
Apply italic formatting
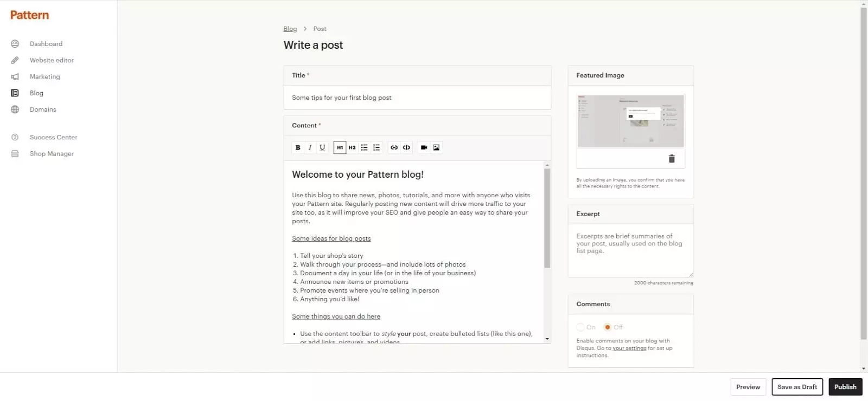point(310,147)
